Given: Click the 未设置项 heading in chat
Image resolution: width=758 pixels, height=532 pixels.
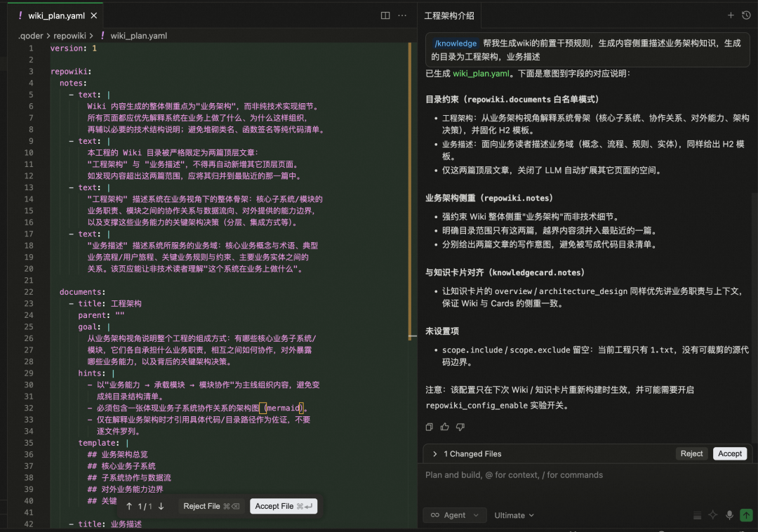Looking at the screenshot, I should tap(442, 331).
